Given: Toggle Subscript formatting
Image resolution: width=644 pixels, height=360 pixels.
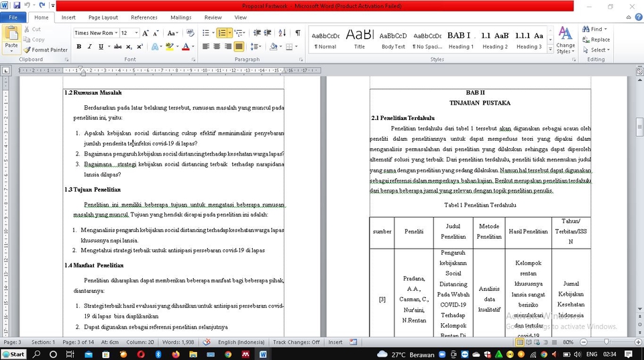Looking at the screenshot, I should [129, 47].
